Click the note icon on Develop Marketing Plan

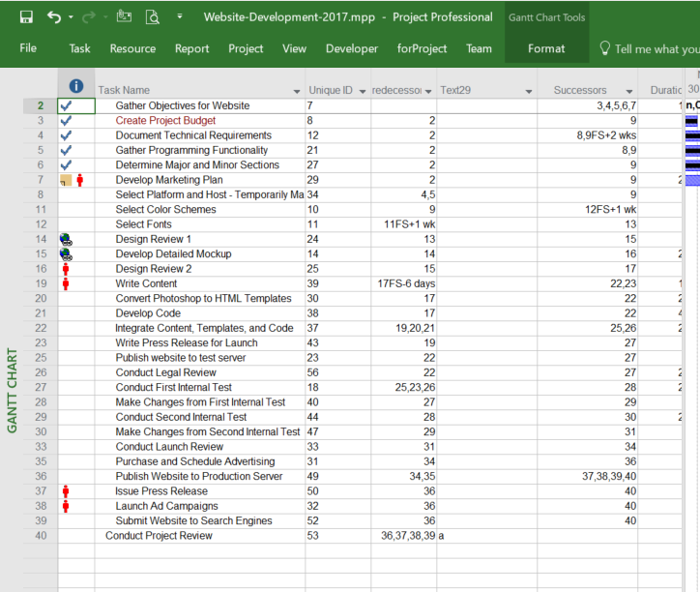coord(65,180)
